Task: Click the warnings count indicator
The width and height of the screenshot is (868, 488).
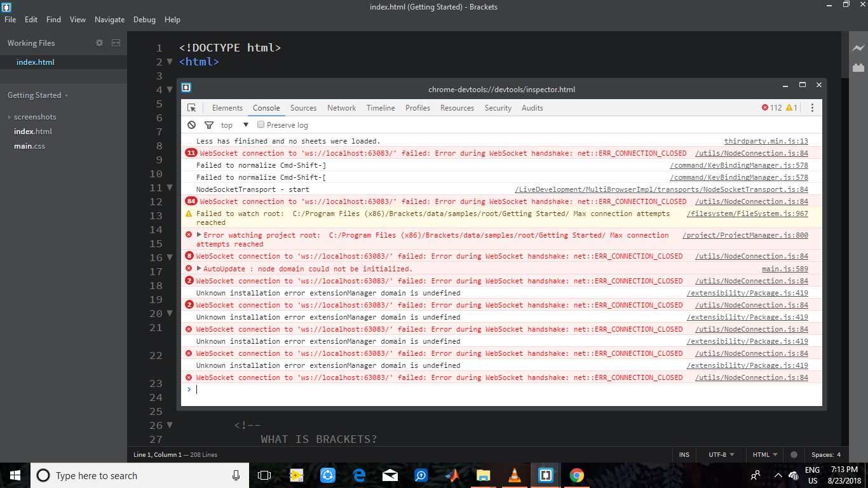Action: 792,108
